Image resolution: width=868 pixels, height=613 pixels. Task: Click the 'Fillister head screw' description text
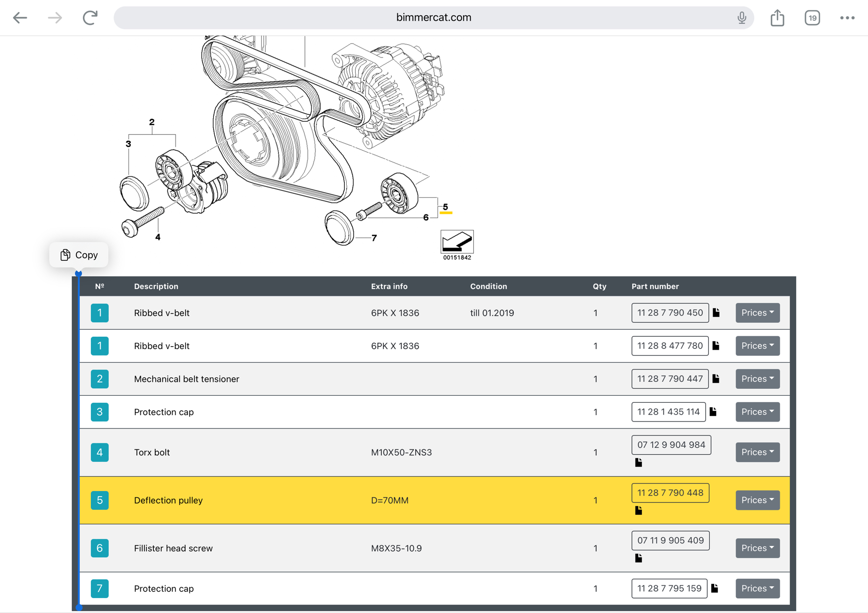point(173,548)
